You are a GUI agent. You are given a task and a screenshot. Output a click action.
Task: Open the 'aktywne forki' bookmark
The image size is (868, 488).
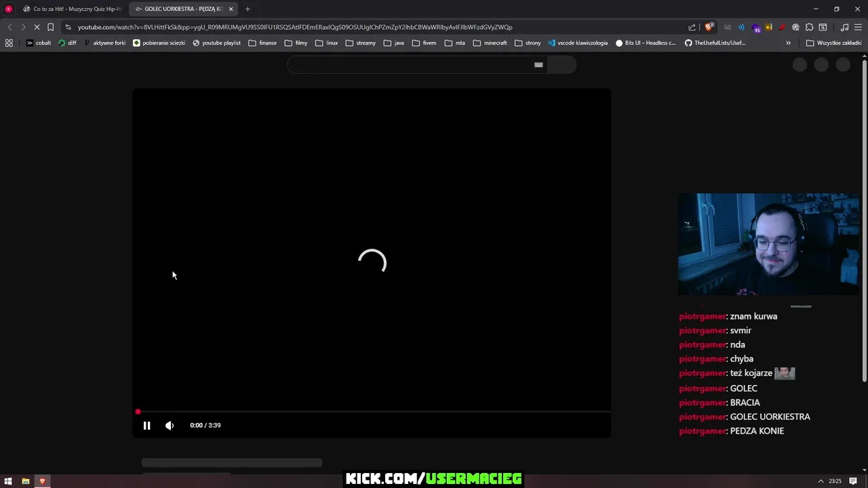[x=104, y=43]
